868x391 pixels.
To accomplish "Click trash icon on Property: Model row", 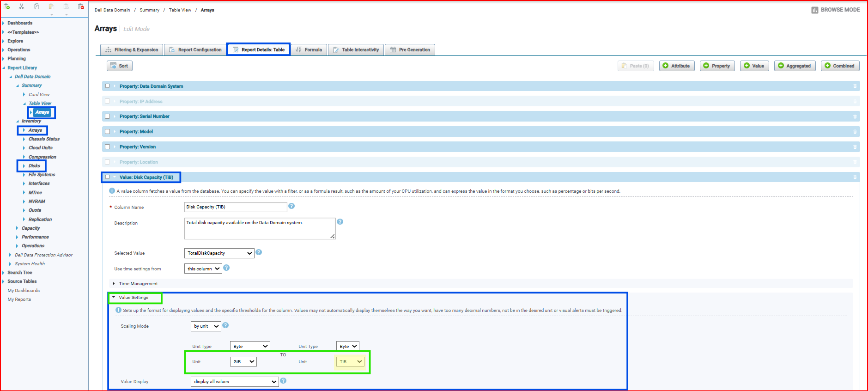I will (x=855, y=132).
